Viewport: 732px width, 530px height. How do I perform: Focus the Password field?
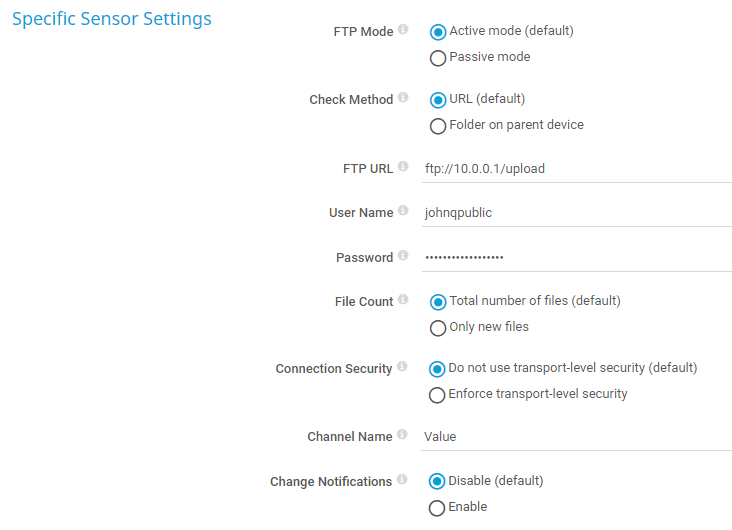(x=577, y=257)
